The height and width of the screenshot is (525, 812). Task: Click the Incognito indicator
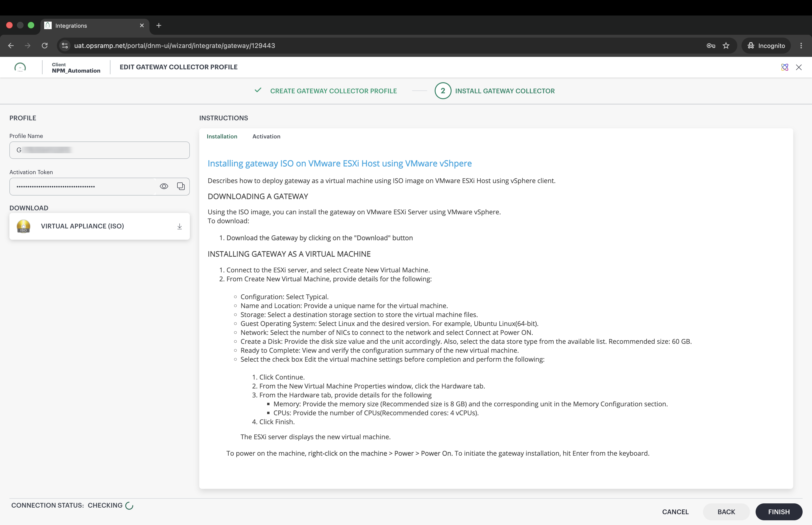(x=766, y=46)
